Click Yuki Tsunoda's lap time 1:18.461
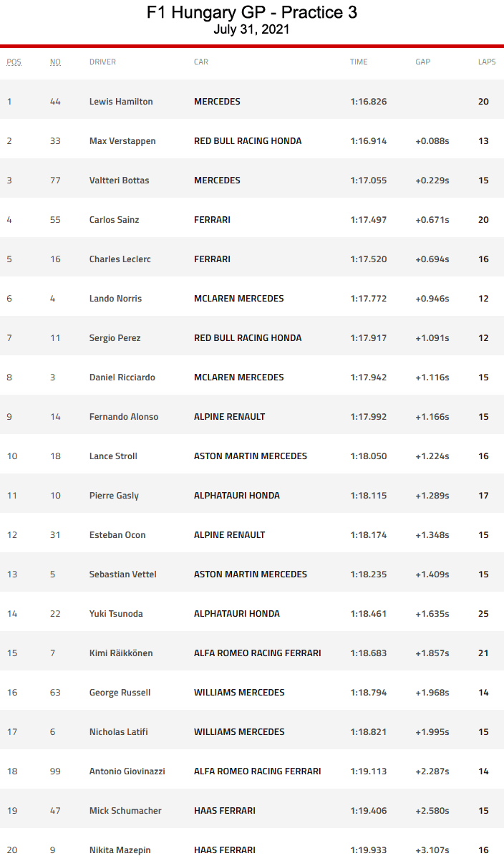504x861 pixels. point(369,614)
